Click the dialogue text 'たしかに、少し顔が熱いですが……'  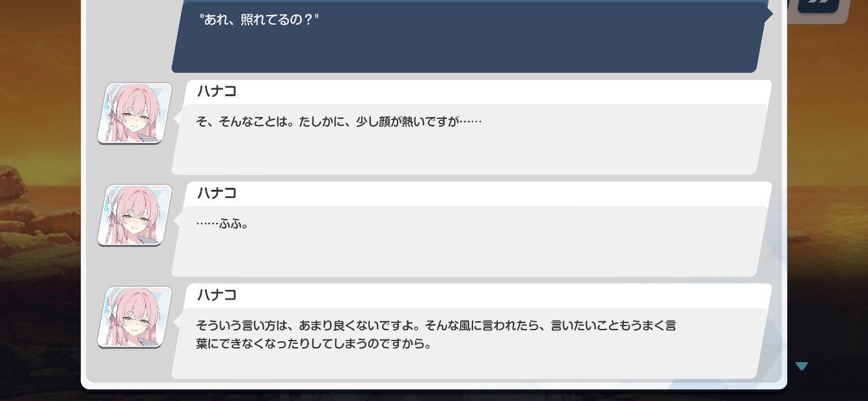click(390, 122)
